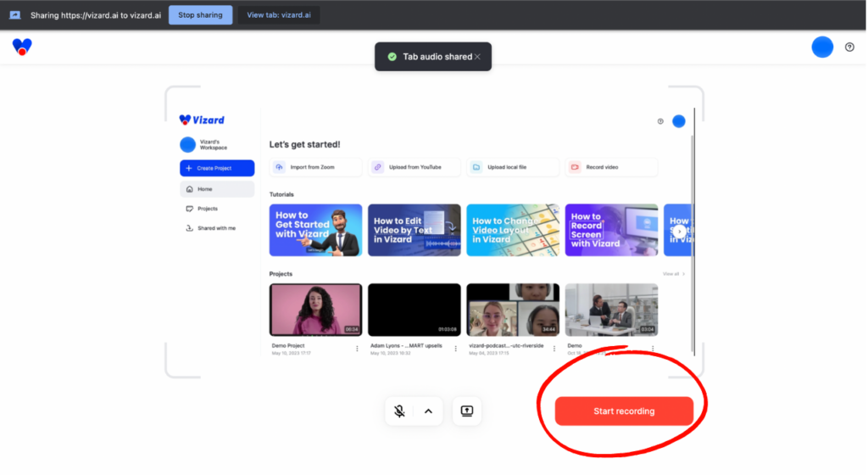Click the Projects folder icon in sidebar
The image size is (868, 475).
[189, 209]
